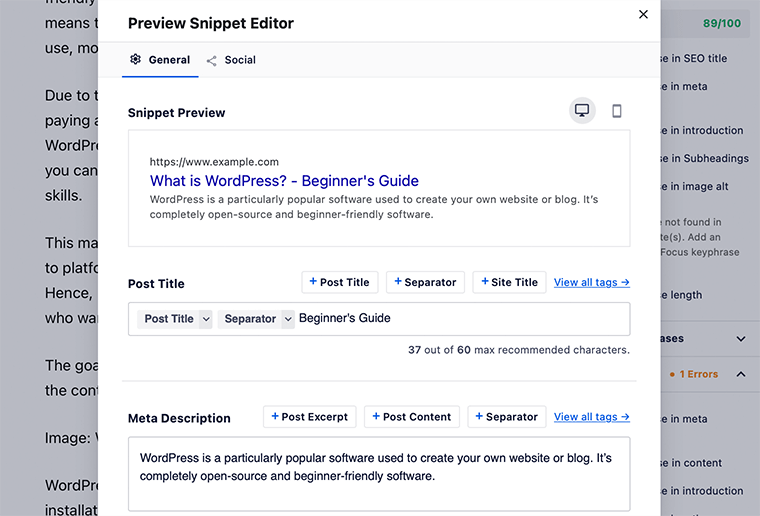Close the Preview Snippet Editor
This screenshot has width=760, height=516.
point(643,14)
